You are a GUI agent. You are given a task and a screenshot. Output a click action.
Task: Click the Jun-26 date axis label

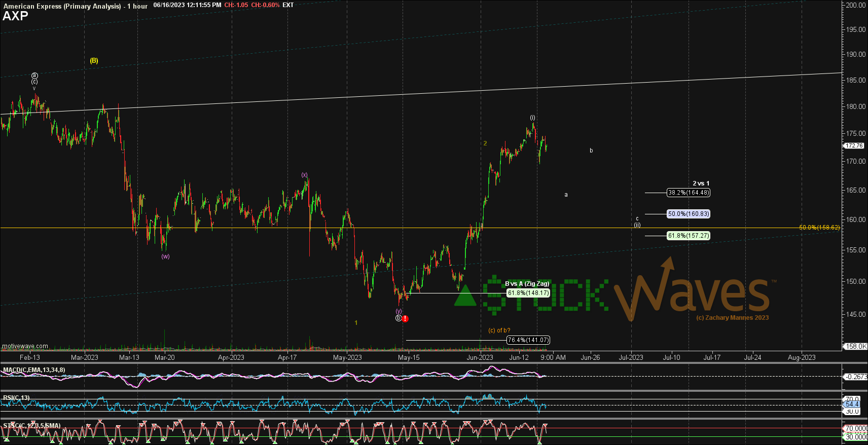click(x=590, y=357)
